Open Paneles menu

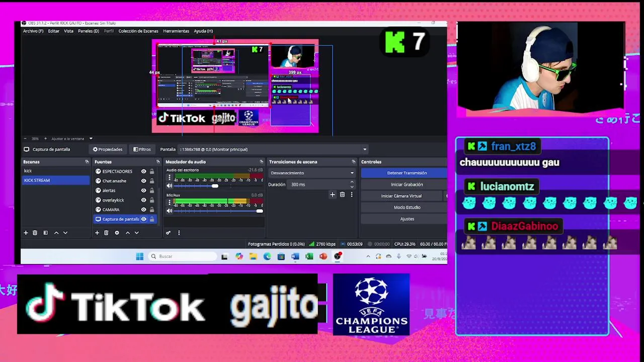click(89, 31)
